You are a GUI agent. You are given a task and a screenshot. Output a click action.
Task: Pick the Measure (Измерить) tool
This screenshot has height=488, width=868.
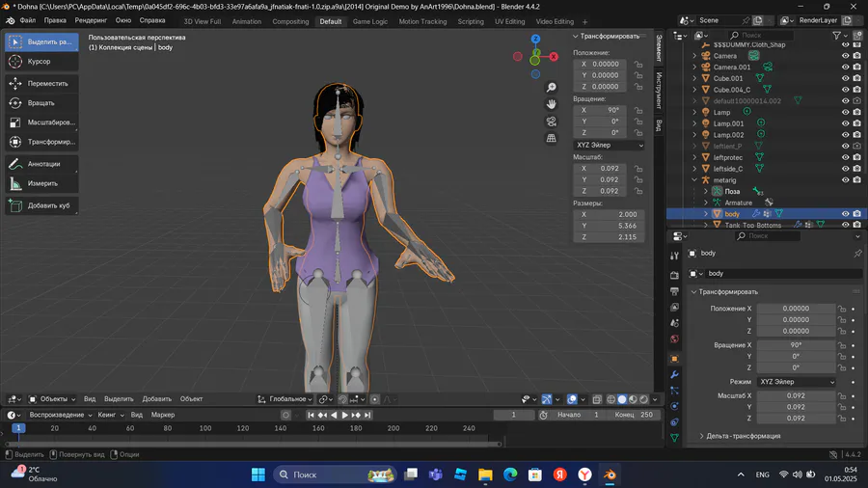[x=41, y=183]
